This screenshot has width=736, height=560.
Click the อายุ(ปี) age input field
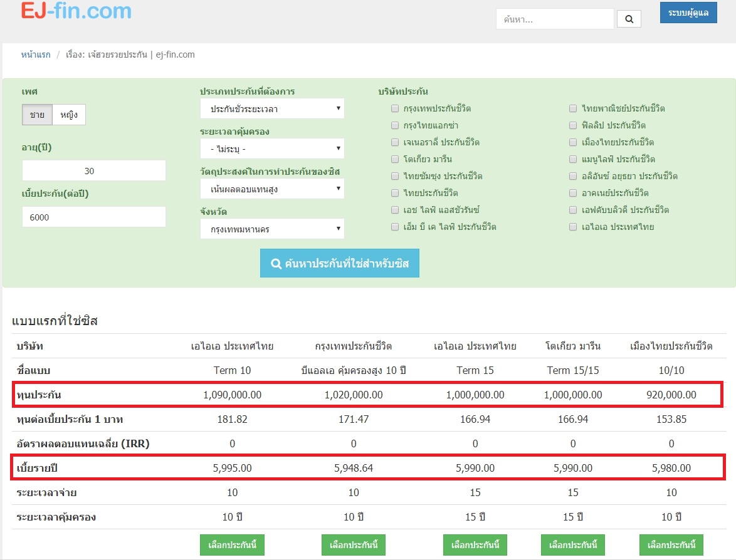(94, 171)
